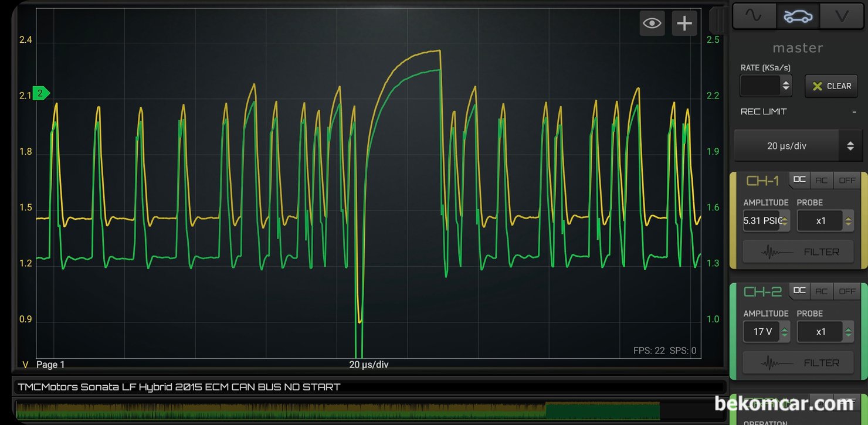Set CH-1 coupling to AC

(x=821, y=180)
